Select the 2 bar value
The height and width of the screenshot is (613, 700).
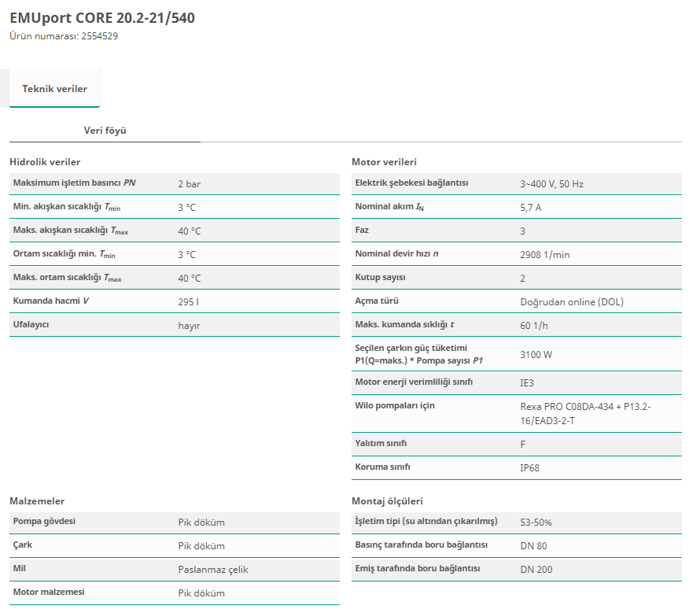(x=190, y=184)
